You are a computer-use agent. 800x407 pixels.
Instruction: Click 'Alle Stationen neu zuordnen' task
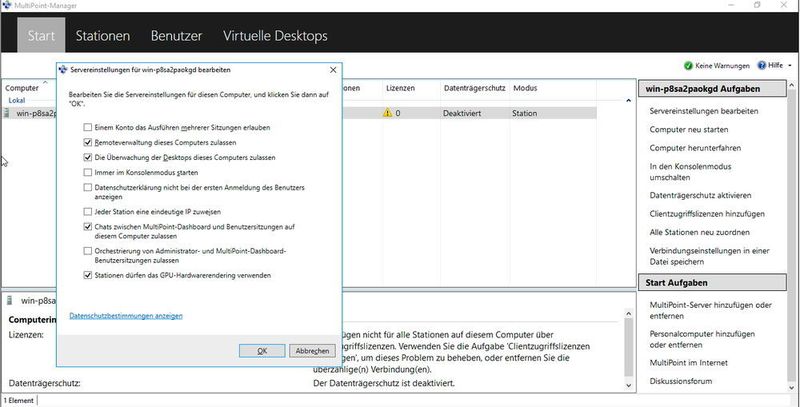point(699,232)
